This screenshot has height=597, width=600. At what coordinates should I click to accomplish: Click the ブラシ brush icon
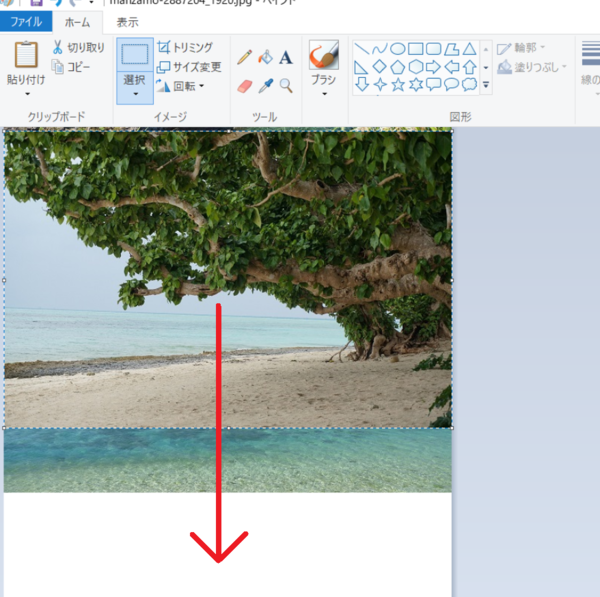(324, 55)
